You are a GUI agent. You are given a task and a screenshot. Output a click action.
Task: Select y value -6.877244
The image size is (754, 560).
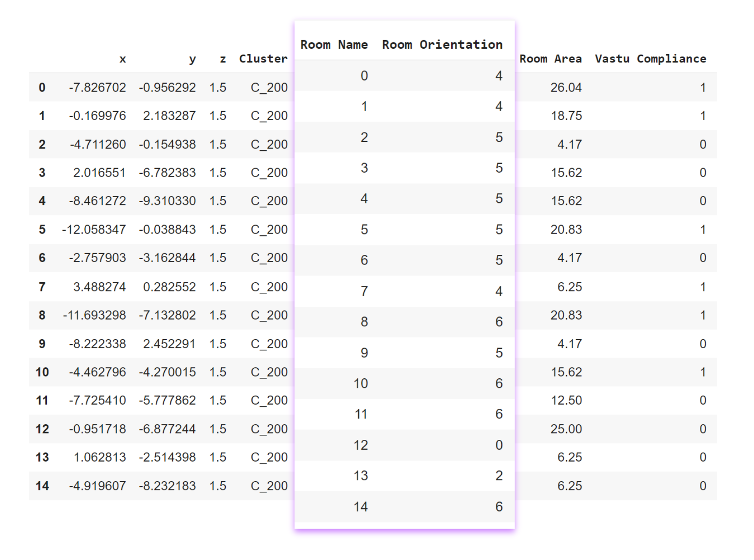click(167, 429)
